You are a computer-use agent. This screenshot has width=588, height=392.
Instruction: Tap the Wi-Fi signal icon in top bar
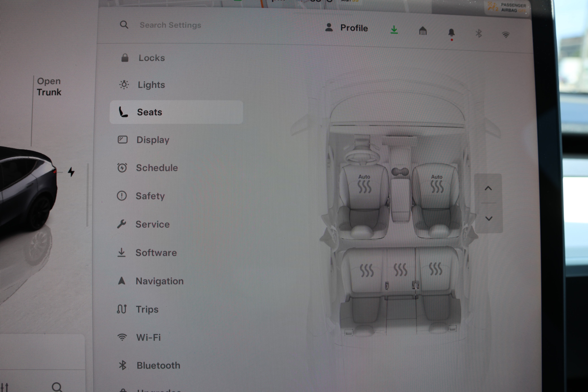(x=506, y=35)
